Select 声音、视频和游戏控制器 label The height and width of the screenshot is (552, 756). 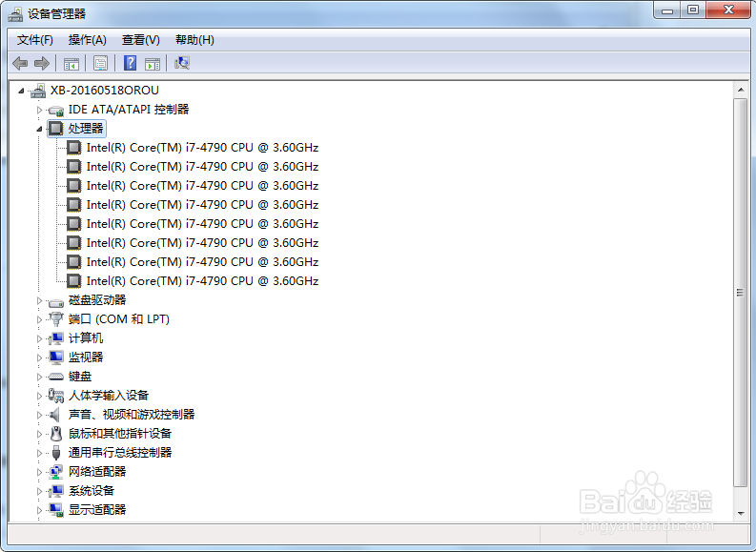tap(132, 414)
